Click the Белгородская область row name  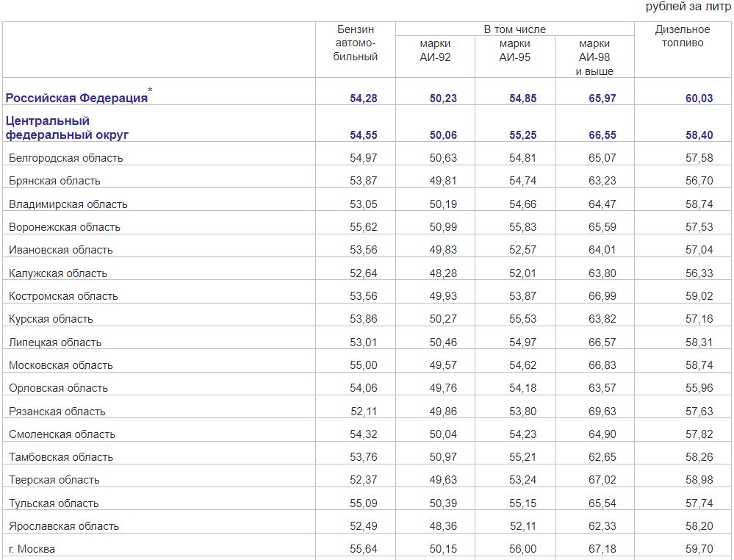tap(65, 158)
